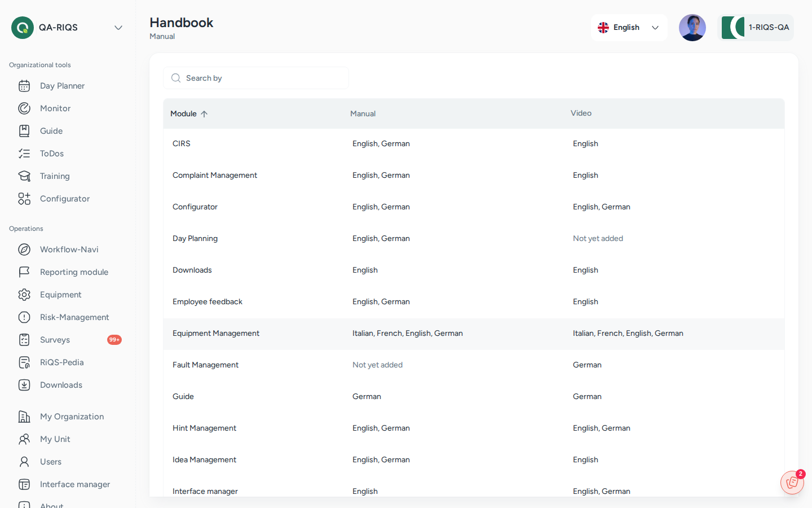Viewport: 812px width, 508px height.
Task: Click the 1-RIQS-QA organization button
Action: pos(756,28)
